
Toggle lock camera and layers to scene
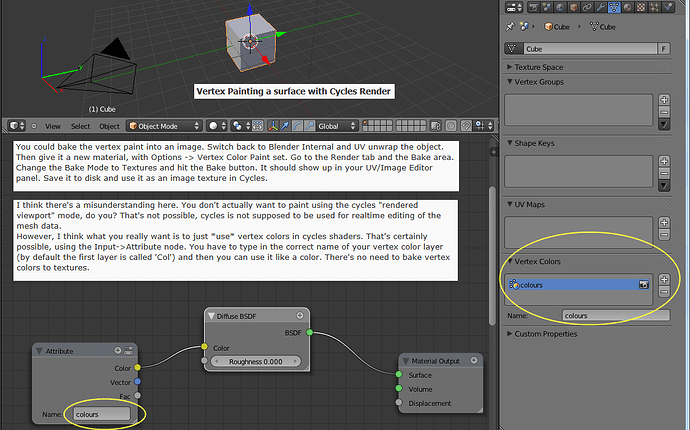tap(436, 126)
